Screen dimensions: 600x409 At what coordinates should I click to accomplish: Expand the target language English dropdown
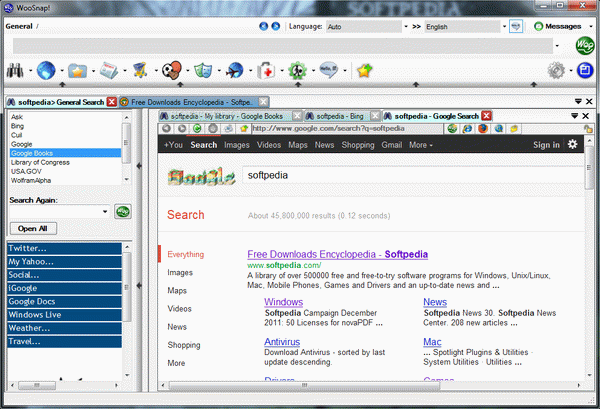504,26
